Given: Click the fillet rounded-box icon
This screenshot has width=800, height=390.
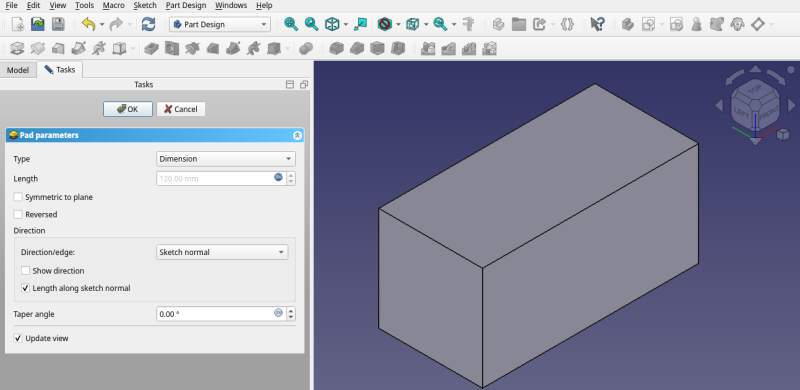Looking at the screenshot, I should click(x=336, y=49).
